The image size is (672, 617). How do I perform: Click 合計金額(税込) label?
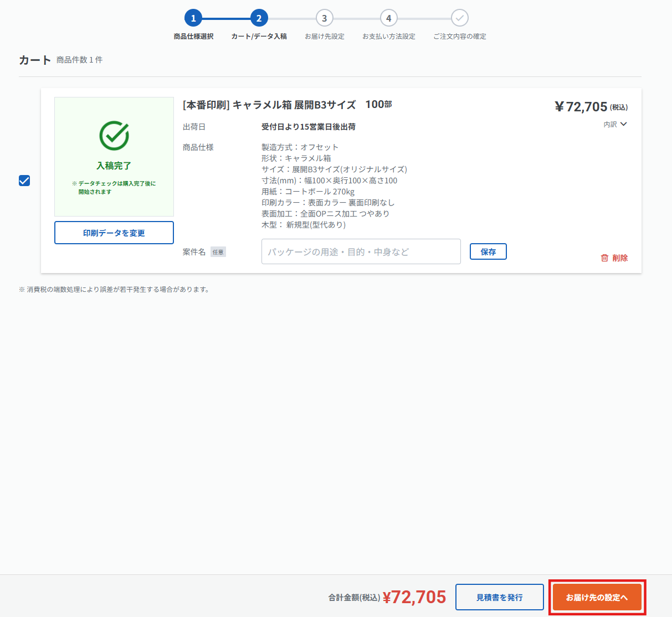tap(354, 598)
